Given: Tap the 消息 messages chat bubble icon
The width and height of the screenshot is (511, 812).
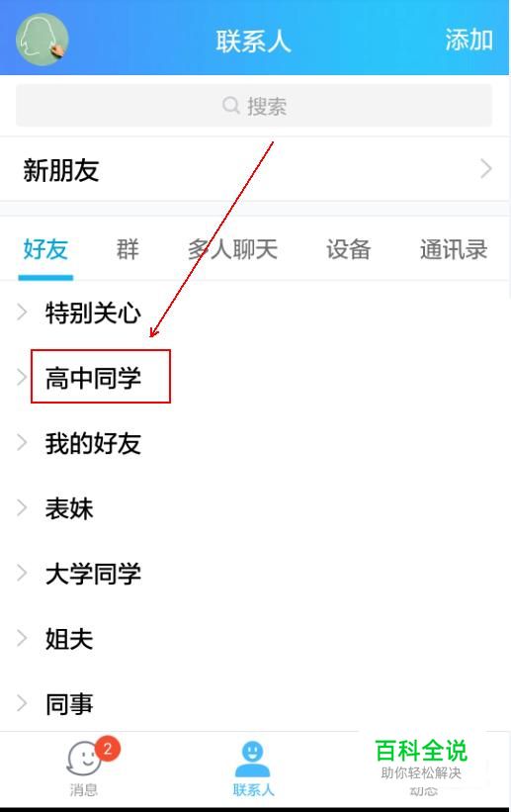Looking at the screenshot, I should click(83, 760).
